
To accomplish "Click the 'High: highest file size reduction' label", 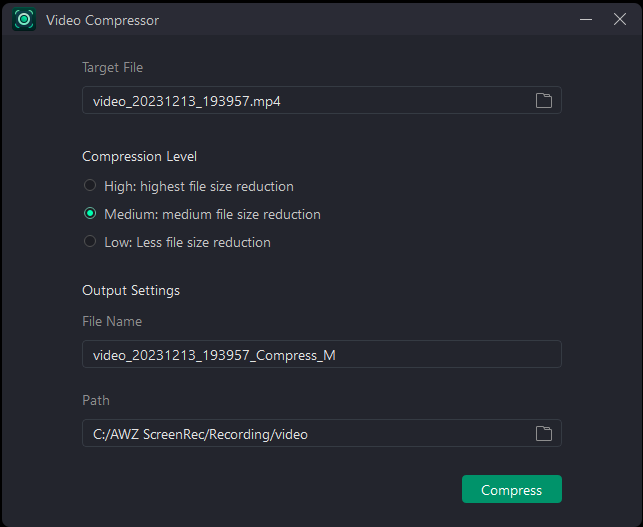I will tap(199, 187).
